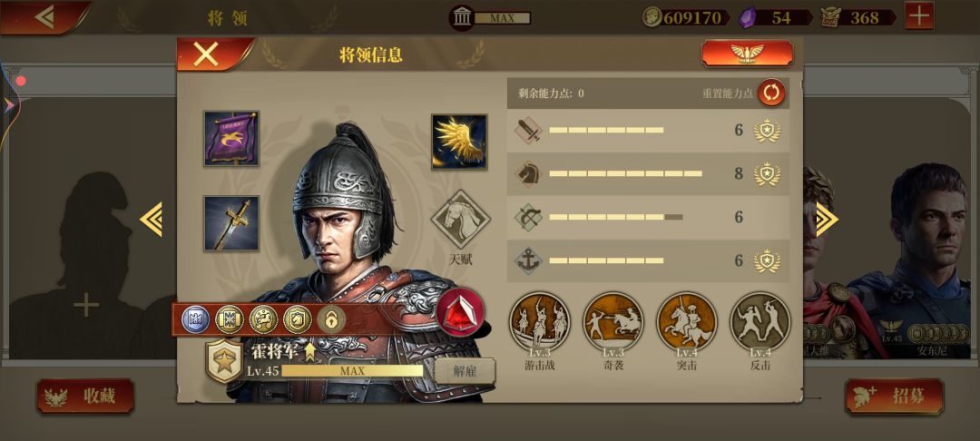
Task: Open the purple banner equipment slot
Action: point(231,139)
